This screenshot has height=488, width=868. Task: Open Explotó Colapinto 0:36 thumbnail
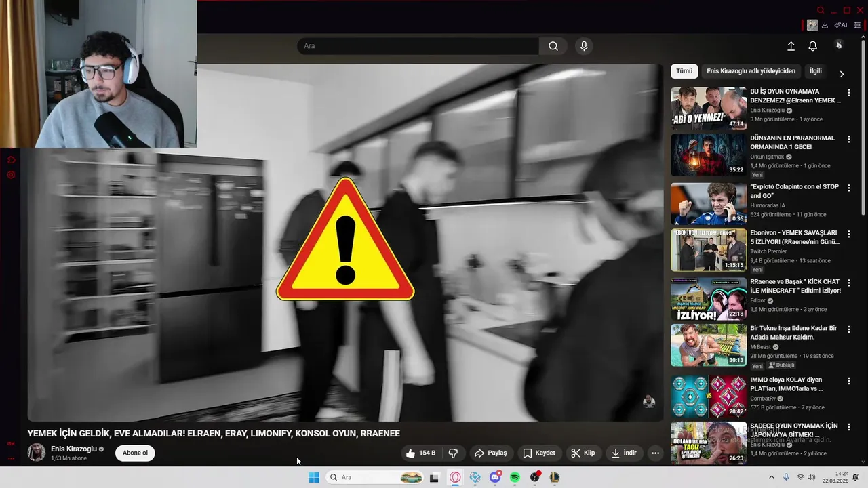coord(709,203)
